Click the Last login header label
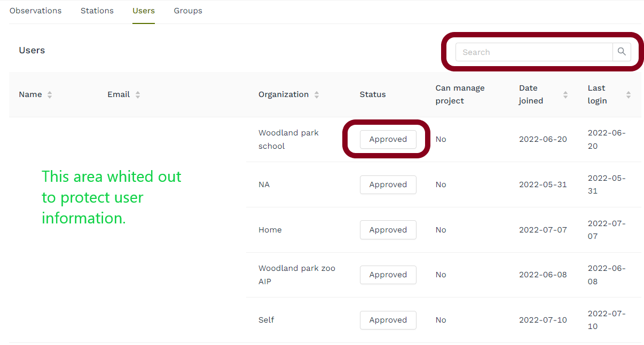 point(597,94)
